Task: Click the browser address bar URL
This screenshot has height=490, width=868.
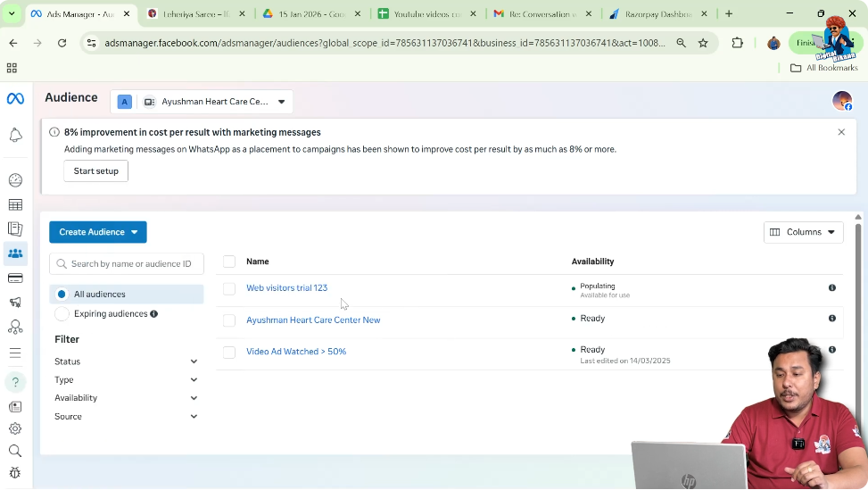Action: pos(384,43)
